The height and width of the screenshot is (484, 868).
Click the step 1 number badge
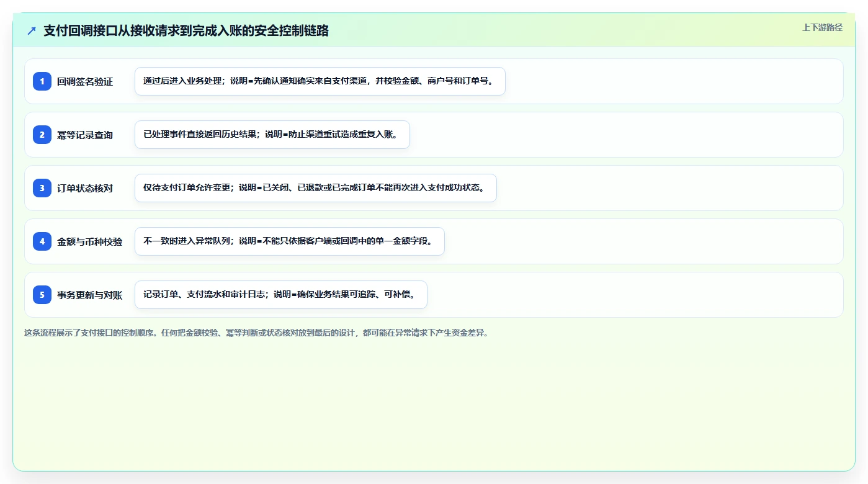tap(42, 81)
